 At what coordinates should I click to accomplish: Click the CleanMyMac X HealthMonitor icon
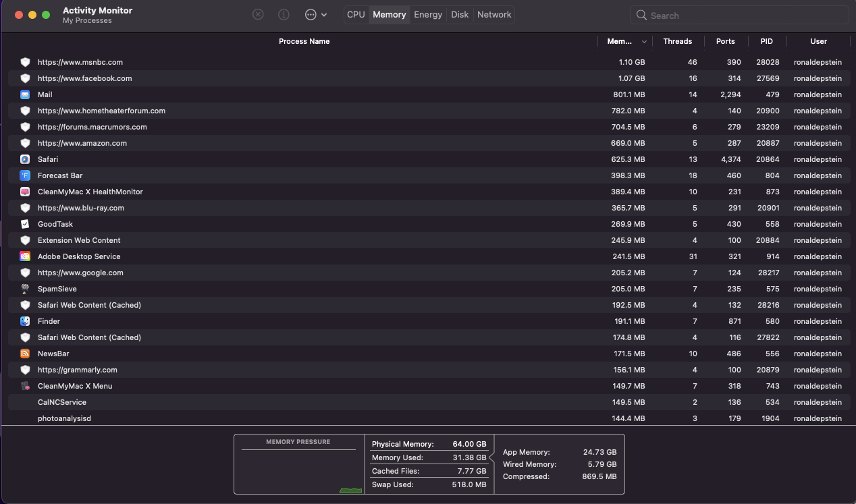click(x=25, y=192)
